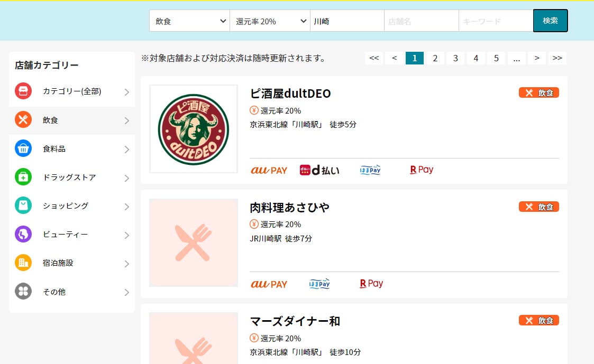Open the ピ酒屋dultDEO store page
This screenshot has width=594, height=364.
291,94
